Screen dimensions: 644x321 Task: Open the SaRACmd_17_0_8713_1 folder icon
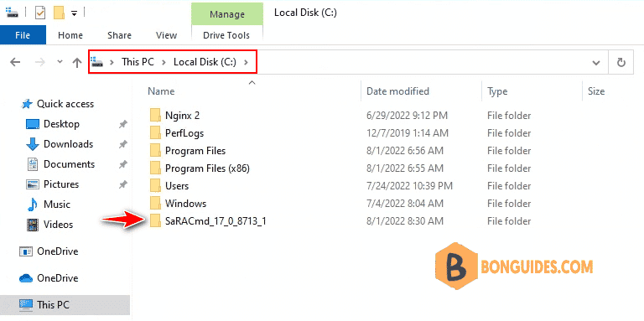(x=155, y=221)
